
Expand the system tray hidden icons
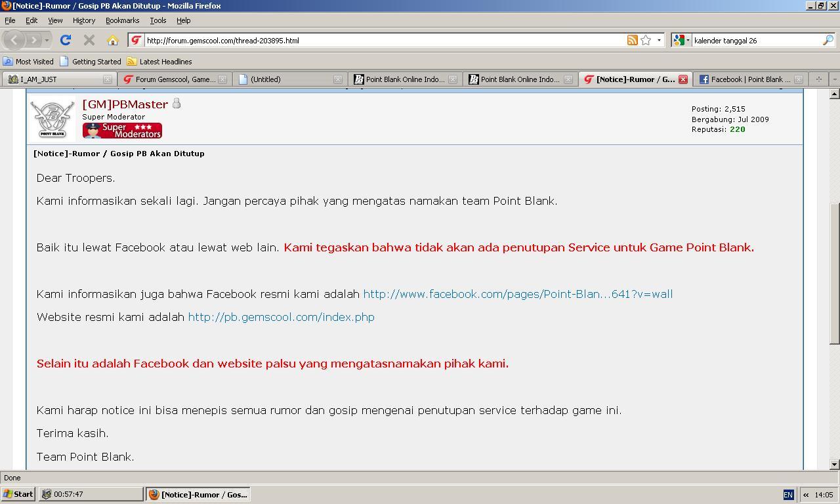[805, 495]
